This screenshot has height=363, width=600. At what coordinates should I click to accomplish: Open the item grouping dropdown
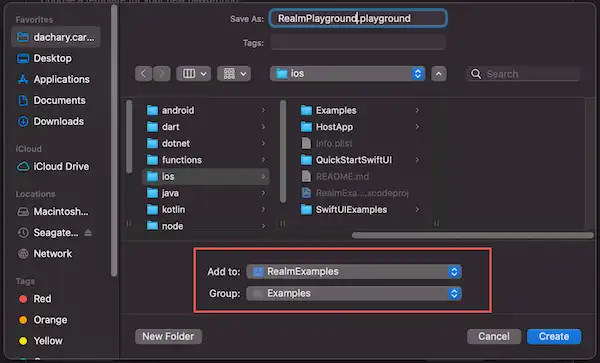[x=234, y=73]
